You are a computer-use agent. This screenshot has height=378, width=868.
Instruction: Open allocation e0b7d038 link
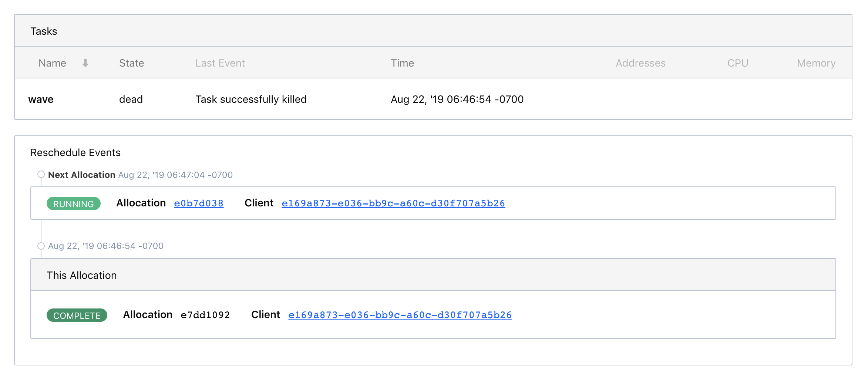click(199, 203)
